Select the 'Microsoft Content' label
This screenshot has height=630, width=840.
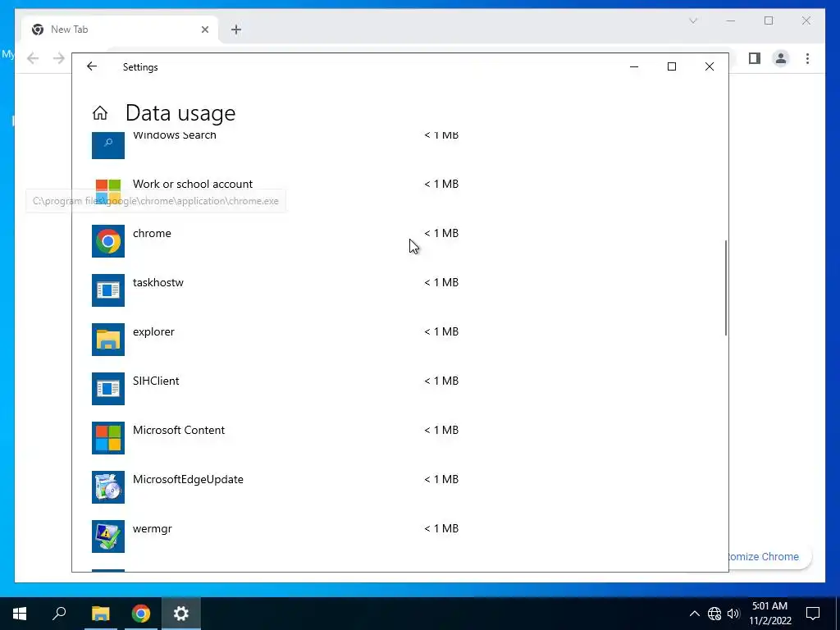[179, 430]
